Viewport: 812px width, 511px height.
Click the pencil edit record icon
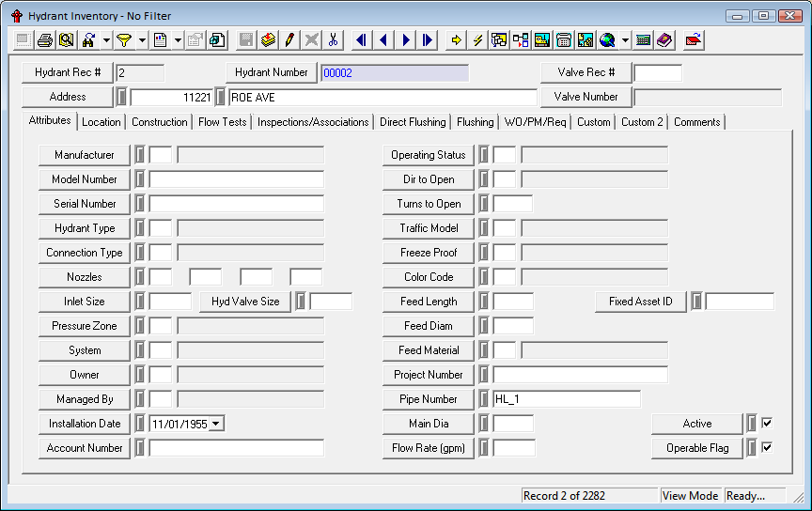point(290,39)
